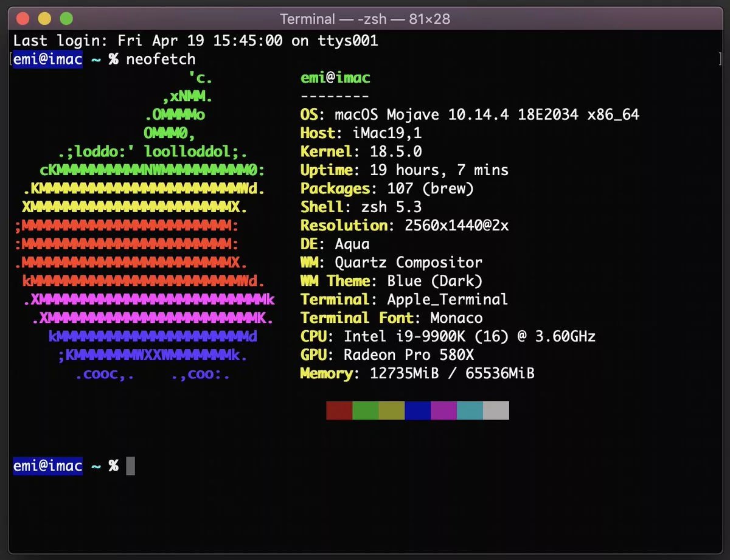The image size is (730, 560).
Task: Click the Memory line '12735MiB / 65536MiB'
Action: coord(452,373)
